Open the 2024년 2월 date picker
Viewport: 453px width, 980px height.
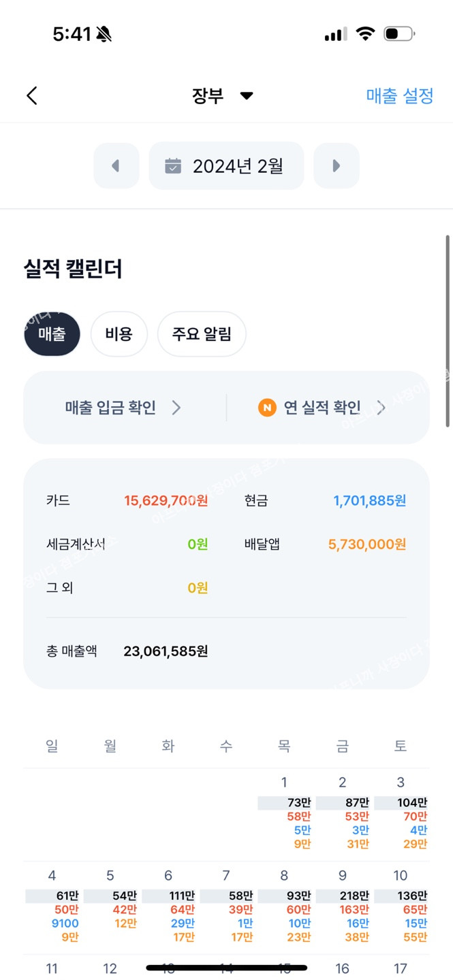point(226,165)
